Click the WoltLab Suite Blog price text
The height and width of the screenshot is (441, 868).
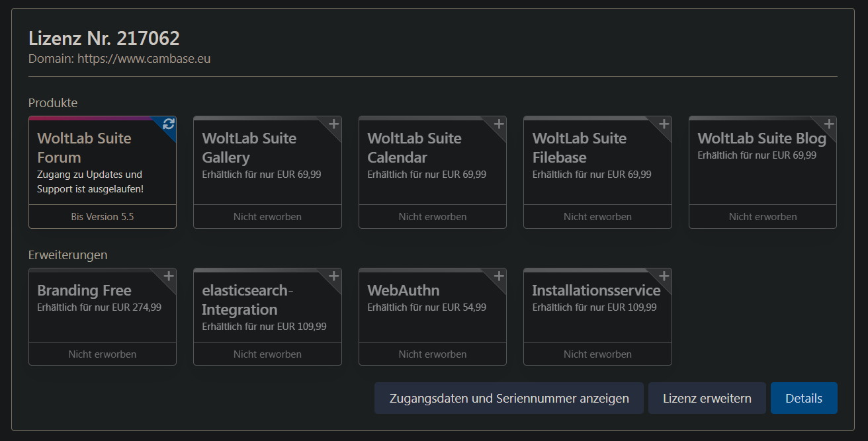point(757,155)
